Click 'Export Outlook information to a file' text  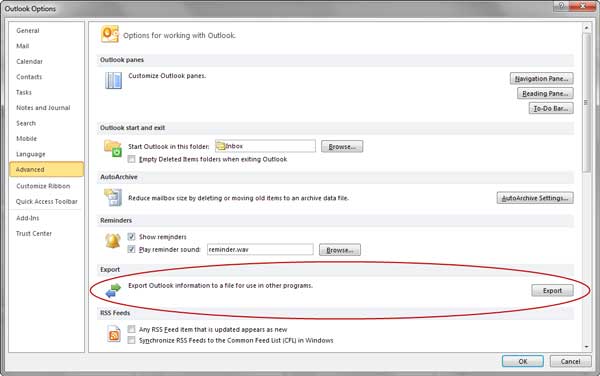[x=220, y=285]
